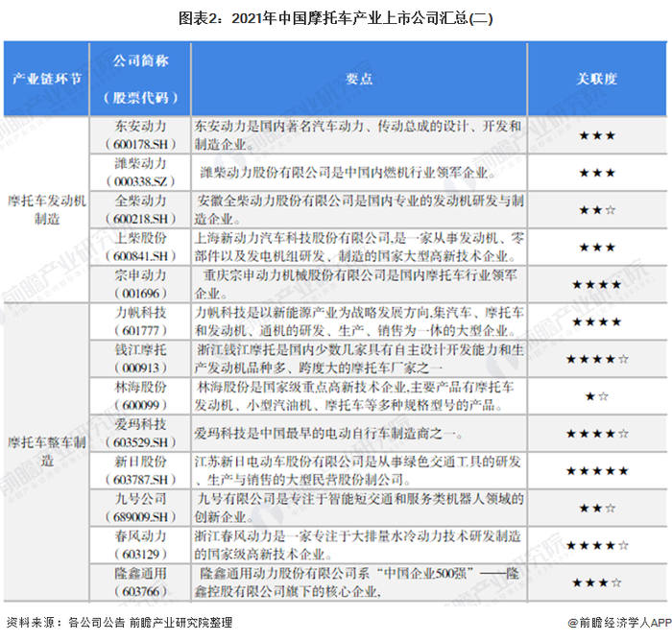Select company cell 潍柴动力 (000338.SZ)
This screenshot has height=641, width=672.
[x=140, y=173]
